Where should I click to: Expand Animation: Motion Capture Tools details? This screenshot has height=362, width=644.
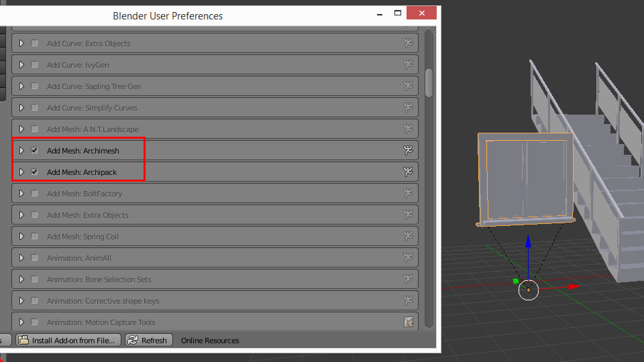tap(22, 322)
